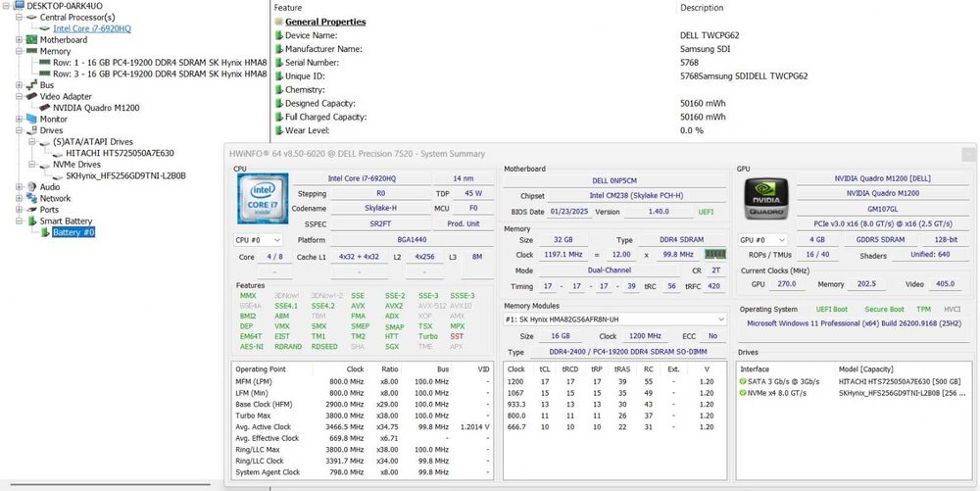The image size is (980, 491).
Task: Click the NVIDIA Quadro logo
Action: [766, 198]
